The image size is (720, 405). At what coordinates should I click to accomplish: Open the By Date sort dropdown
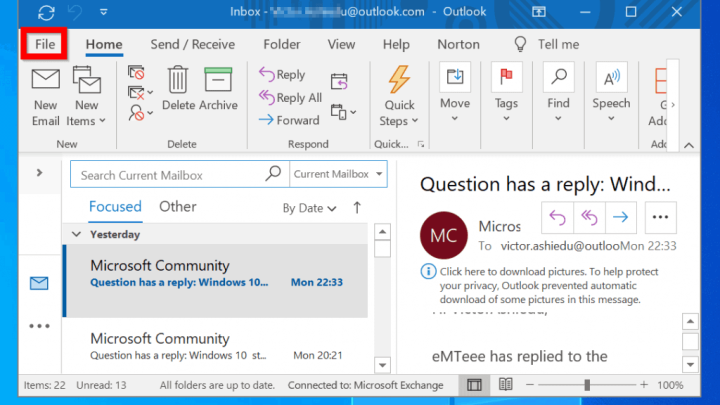(x=309, y=208)
